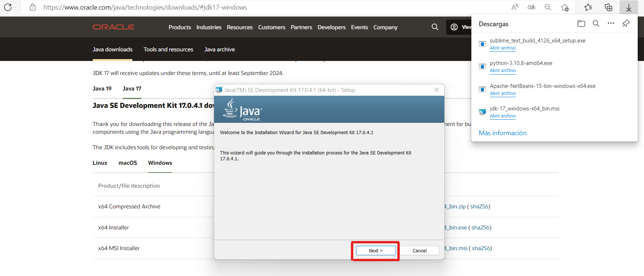This screenshot has height=276, width=644.
Task: Select the Windows platform tab
Action: [160, 163]
